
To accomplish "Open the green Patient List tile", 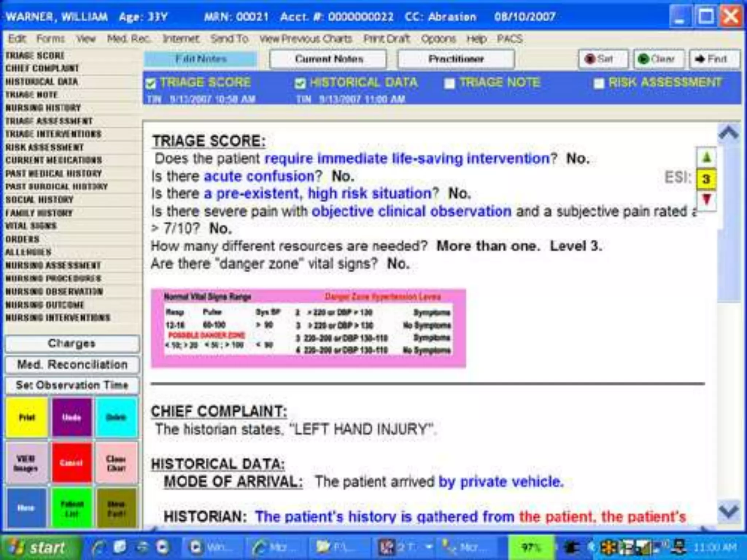I will point(71,508).
